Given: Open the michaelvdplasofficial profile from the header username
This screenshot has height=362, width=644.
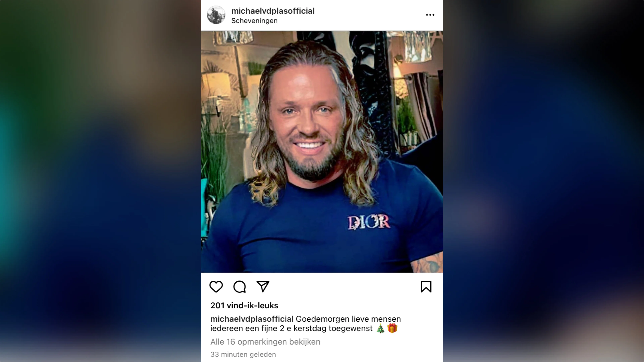Looking at the screenshot, I should [273, 11].
